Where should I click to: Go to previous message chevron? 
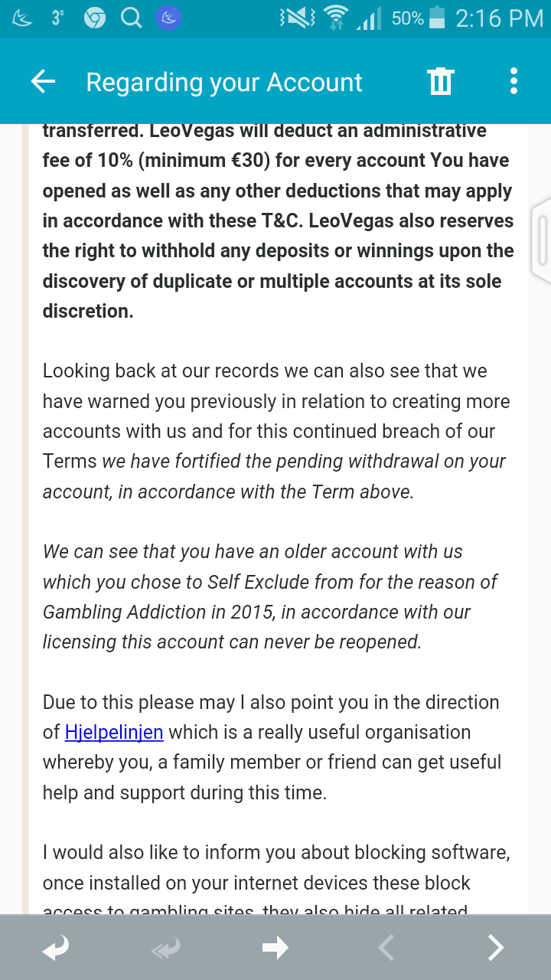point(386,948)
